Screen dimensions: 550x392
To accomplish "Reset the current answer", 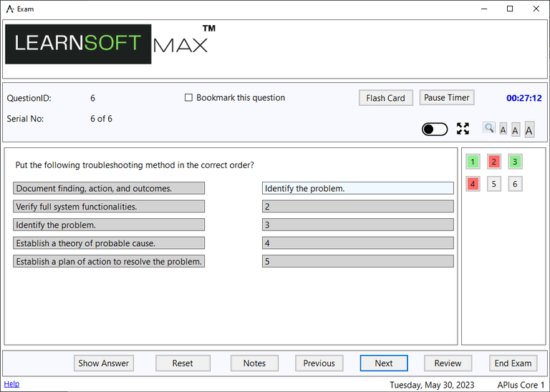I will pos(183,363).
